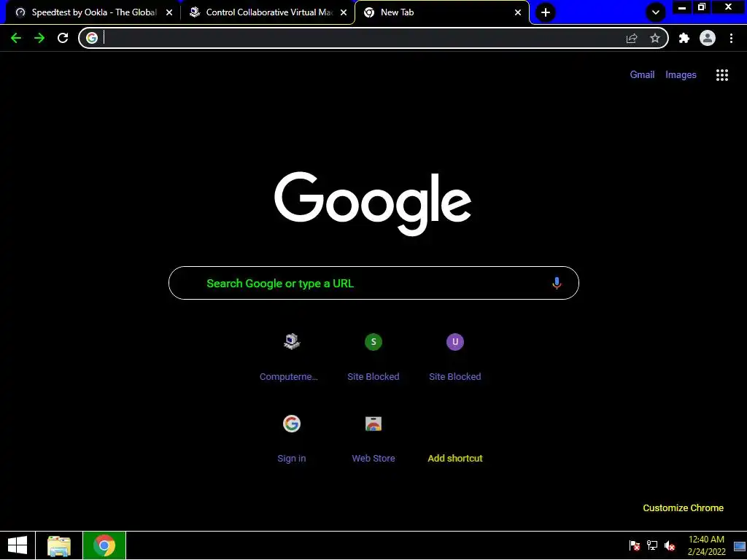Bookmark this tab with the star icon
Image resolution: width=747 pixels, height=560 pixels.
655,38
